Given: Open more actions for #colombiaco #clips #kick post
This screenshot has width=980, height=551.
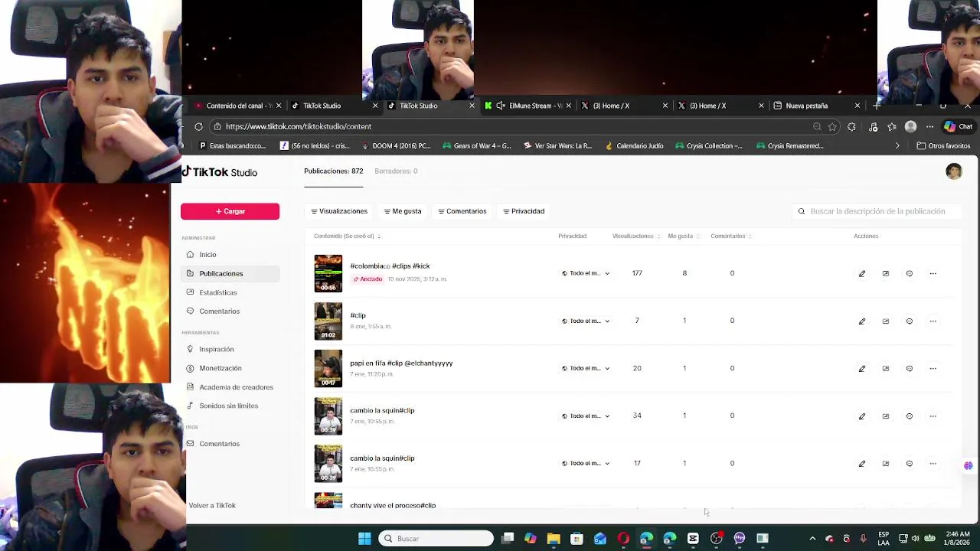Looking at the screenshot, I should coord(933,273).
